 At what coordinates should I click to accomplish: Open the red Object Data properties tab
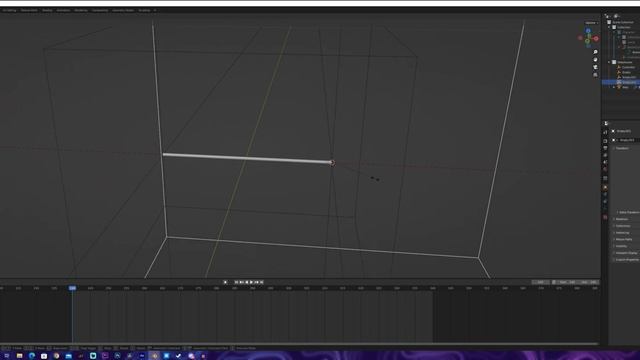pos(605,218)
